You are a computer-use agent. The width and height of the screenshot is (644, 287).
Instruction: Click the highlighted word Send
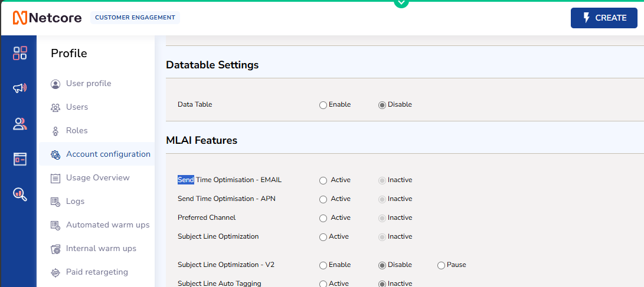(185, 180)
